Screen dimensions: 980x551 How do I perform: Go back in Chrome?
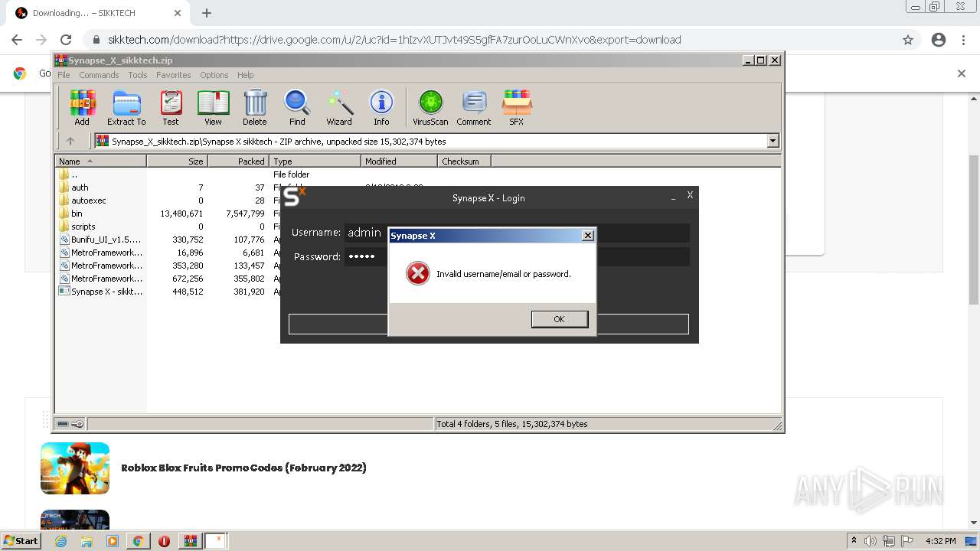pos(17,40)
